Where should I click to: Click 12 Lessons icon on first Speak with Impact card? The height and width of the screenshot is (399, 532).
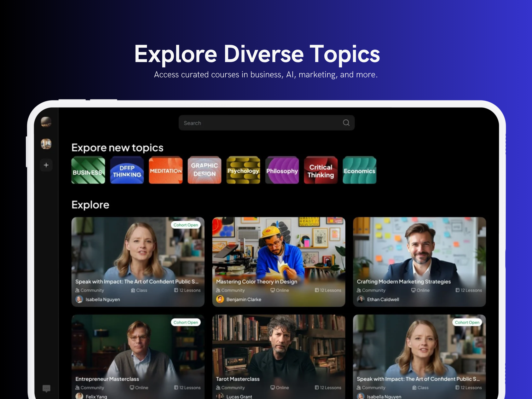[x=176, y=290]
